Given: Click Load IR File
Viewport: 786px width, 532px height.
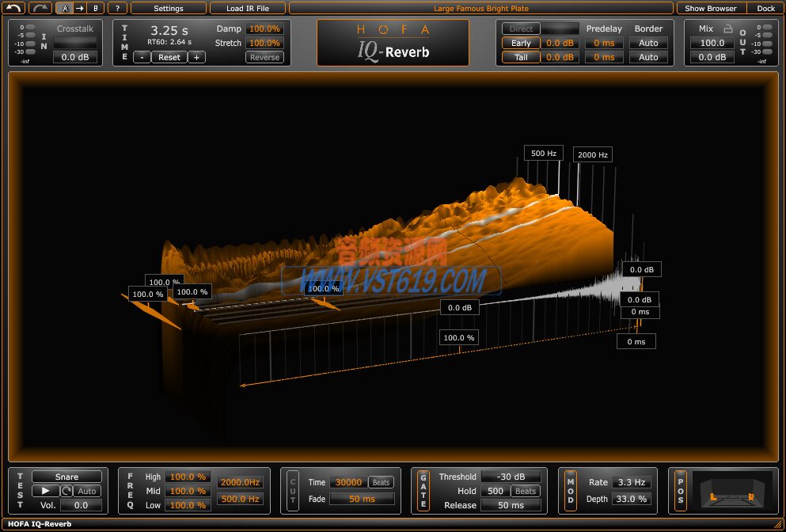Looking at the screenshot, I should [x=248, y=8].
